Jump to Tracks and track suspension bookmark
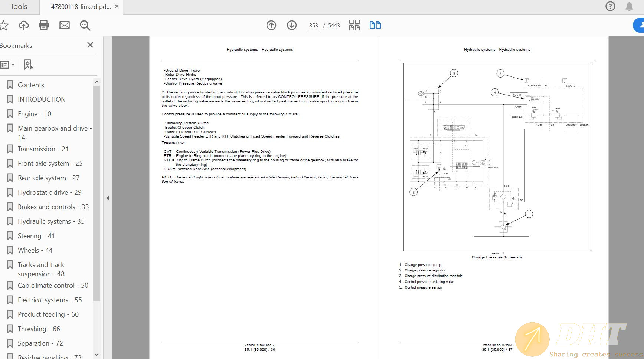 [x=41, y=269]
